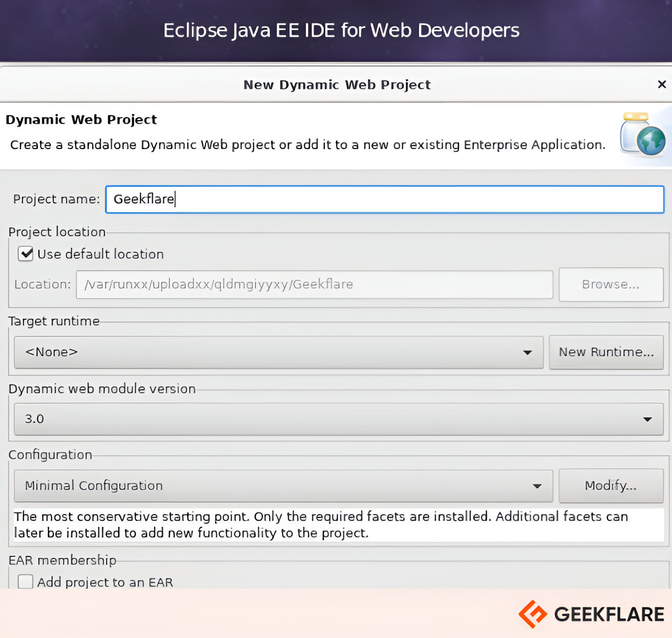Click the New Runtime... button
Viewport: 672px width, 638px height.
click(x=606, y=352)
